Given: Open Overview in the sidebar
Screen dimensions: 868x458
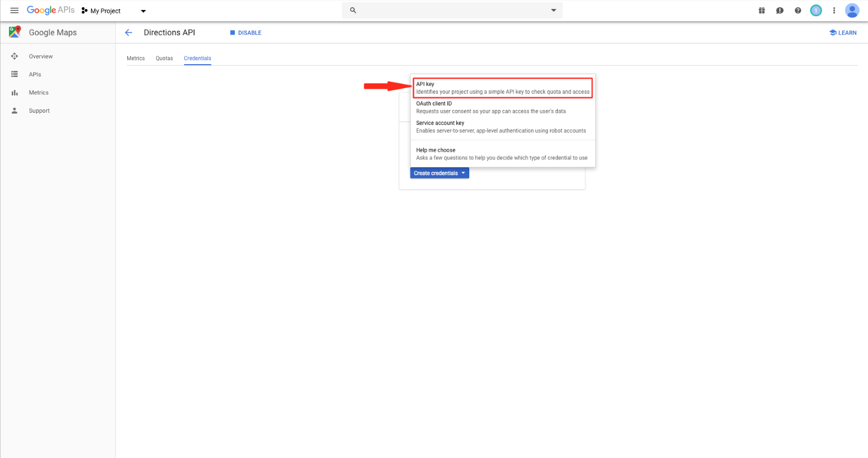Looking at the screenshot, I should coord(41,56).
